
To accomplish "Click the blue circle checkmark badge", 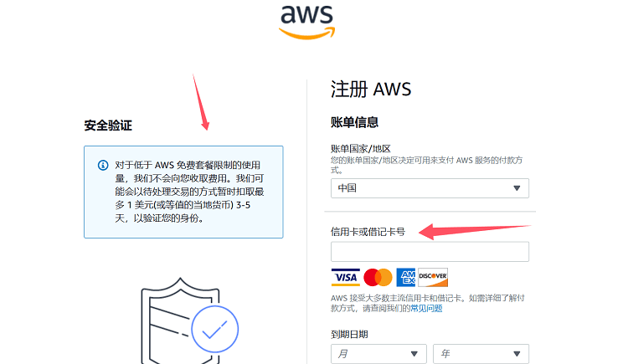I will coord(215,329).
